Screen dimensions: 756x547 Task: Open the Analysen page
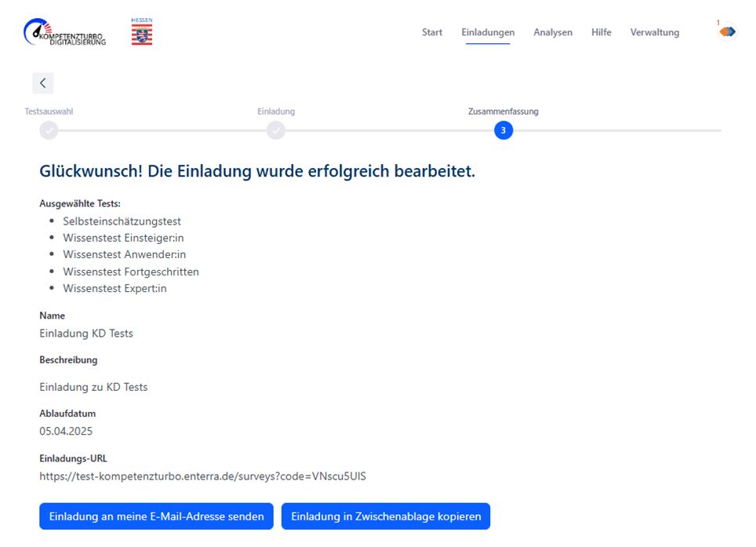(553, 32)
